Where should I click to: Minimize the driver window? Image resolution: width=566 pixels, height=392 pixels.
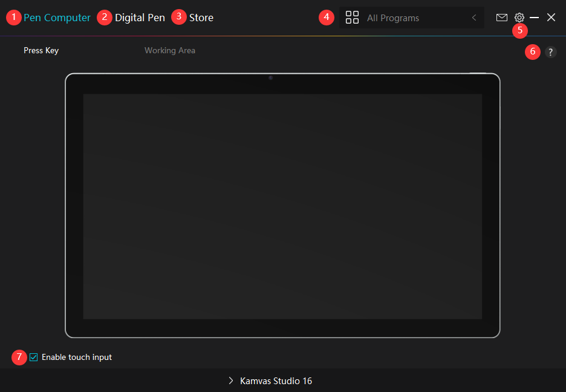[535, 18]
